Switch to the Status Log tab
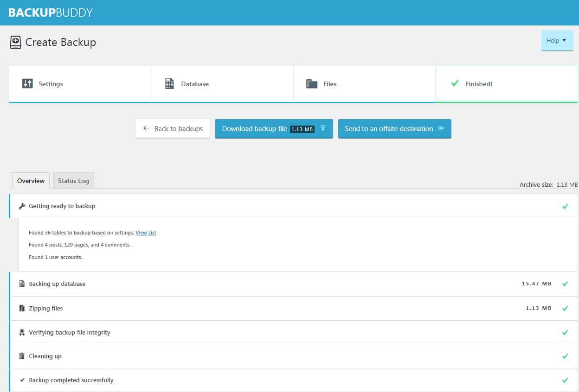The width and height of the screenshot is (579, 392). click(73, 181)
